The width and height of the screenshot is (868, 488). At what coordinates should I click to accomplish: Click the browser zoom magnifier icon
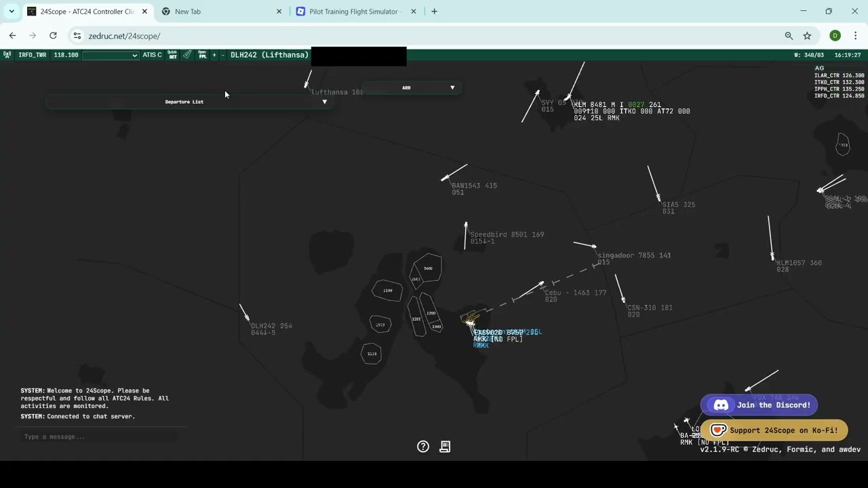(789, 36)
